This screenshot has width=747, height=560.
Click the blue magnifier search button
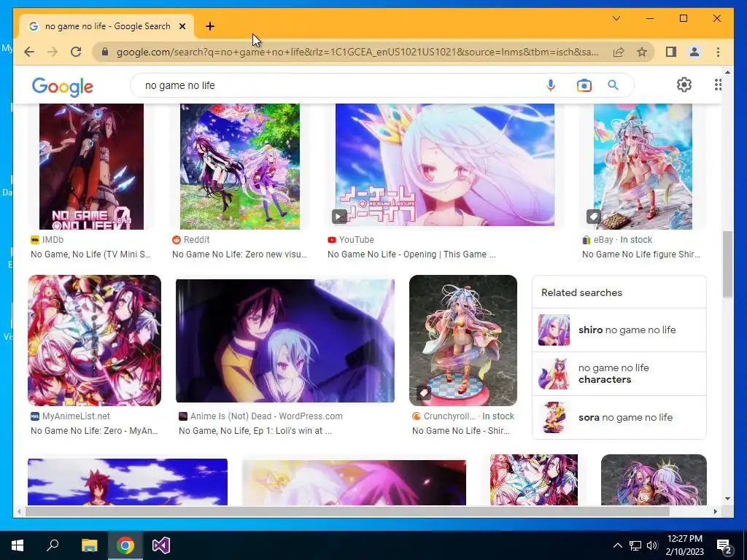(613, 85)
